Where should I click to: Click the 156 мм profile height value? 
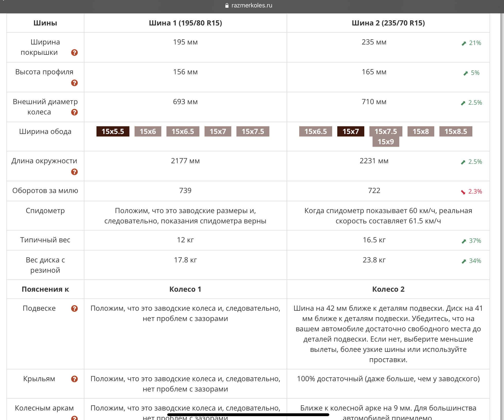pyautogui.click(x=185, y=72)
